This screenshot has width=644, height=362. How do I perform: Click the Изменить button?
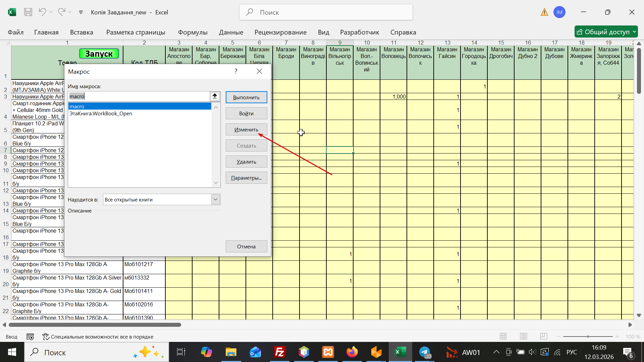(246, 129)
